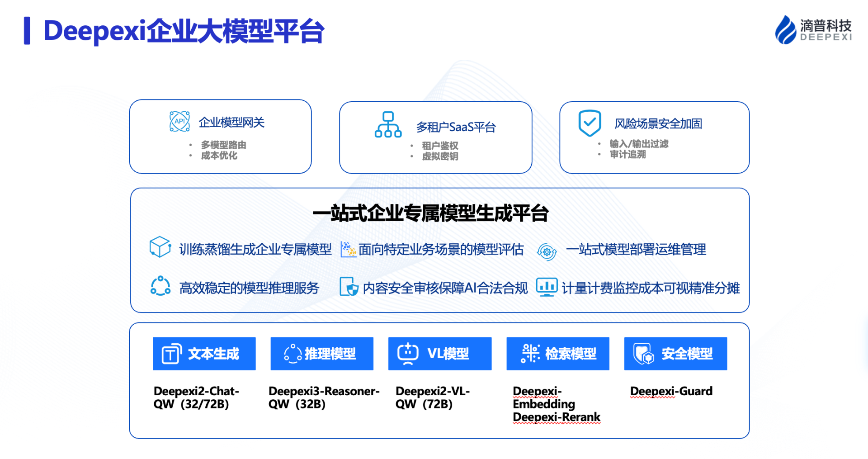Click the robot face icon in VL模型
Viewport: 868px width, 459px height.
(408, 353)
